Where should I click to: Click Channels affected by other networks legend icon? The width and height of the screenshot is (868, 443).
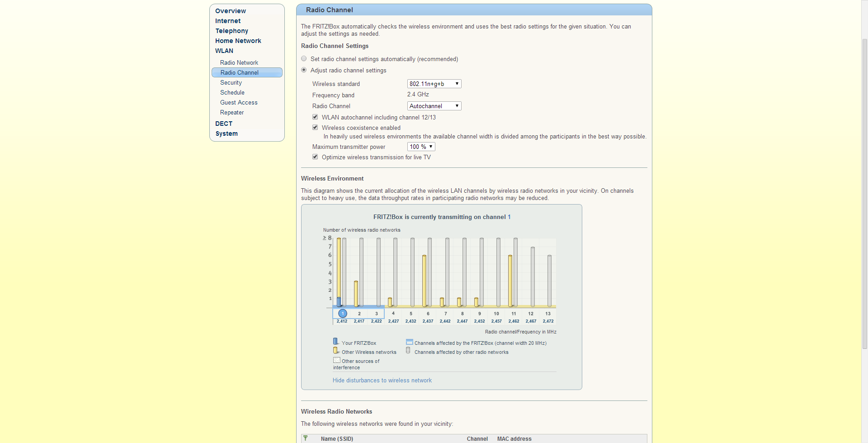408,350
